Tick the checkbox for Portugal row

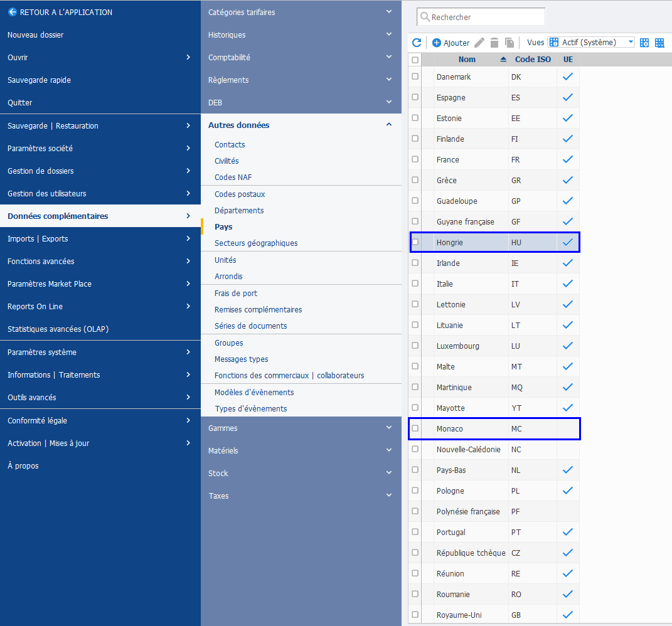415,532
